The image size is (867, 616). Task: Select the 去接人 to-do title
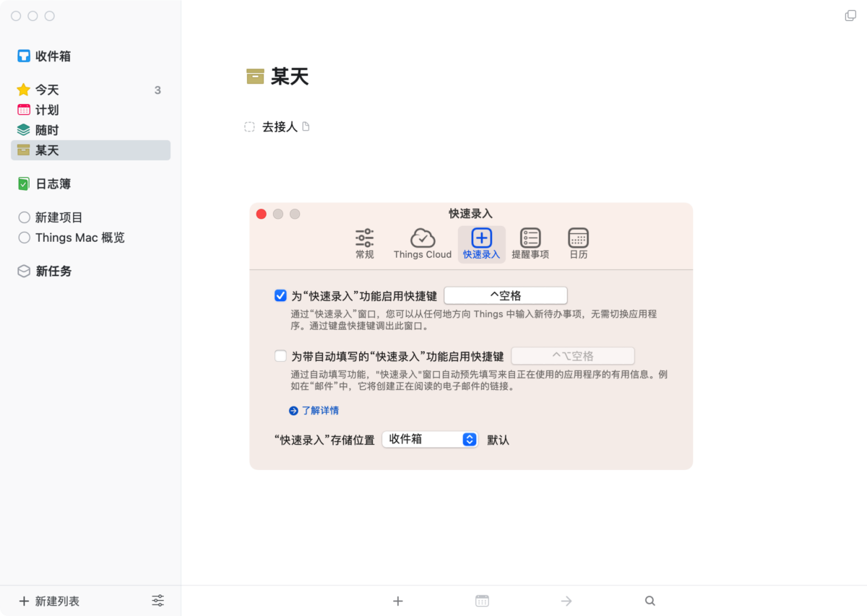[280, 127]
